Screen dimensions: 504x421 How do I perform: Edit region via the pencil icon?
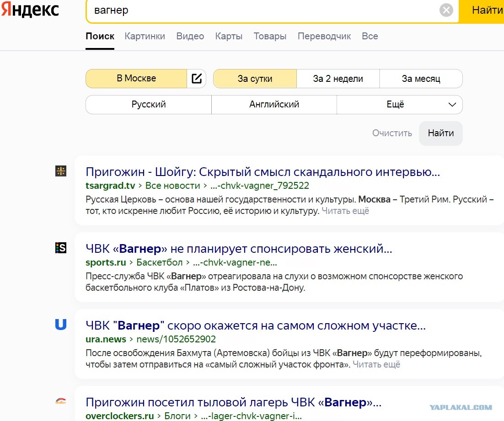tap(196, 79)
